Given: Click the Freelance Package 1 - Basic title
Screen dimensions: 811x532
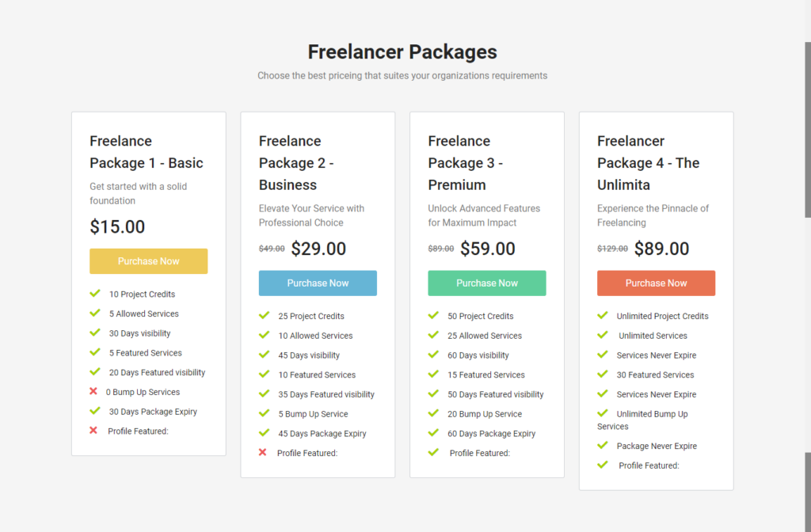Looking at the screenshot, I should [x=147, y=152].
